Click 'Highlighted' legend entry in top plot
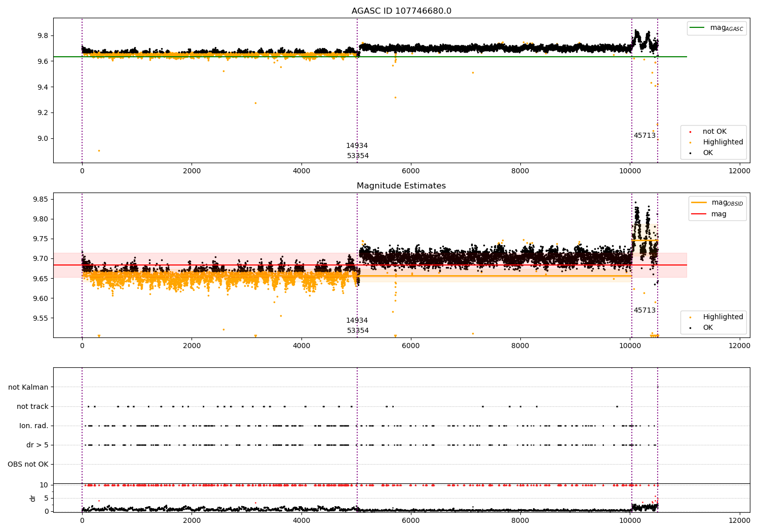 pyautogui.click(x=723, y=142)
